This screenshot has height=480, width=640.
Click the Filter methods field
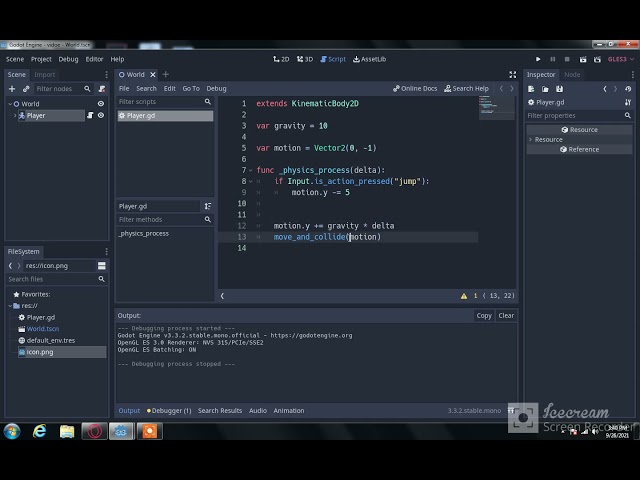(x=164, y=220)
